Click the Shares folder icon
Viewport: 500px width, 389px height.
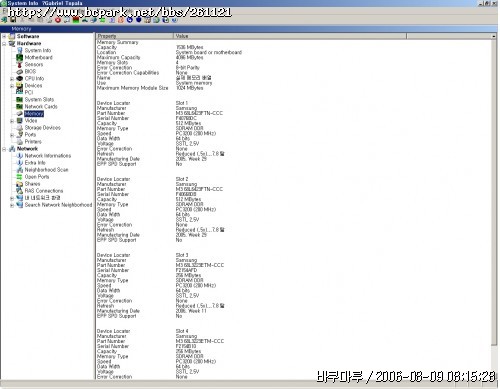tap(20, 184)
